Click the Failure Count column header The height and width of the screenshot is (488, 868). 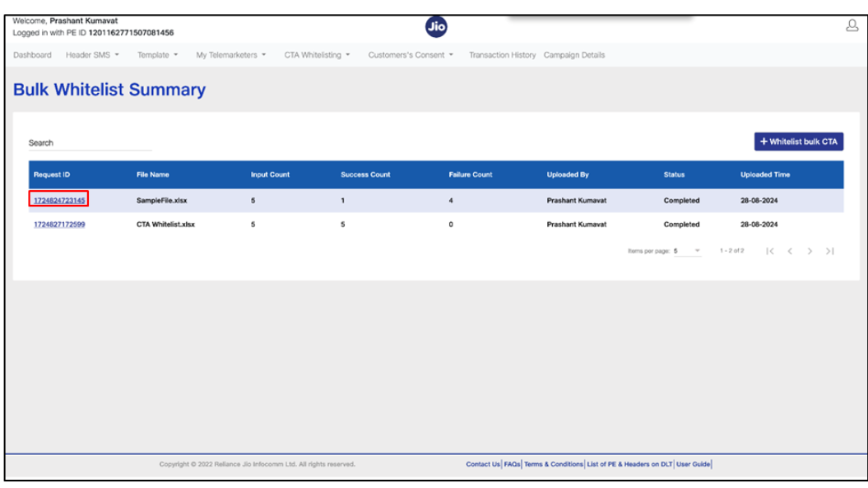471,174
